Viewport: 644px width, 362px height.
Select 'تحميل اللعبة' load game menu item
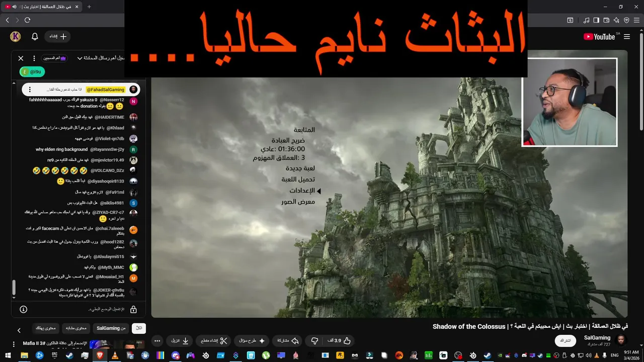[298, 179]
